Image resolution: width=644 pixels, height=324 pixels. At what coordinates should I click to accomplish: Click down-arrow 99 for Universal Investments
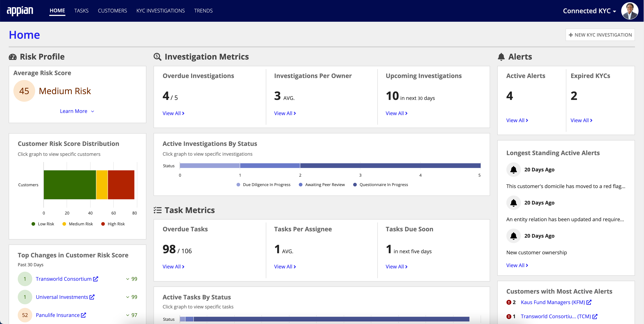131,297
